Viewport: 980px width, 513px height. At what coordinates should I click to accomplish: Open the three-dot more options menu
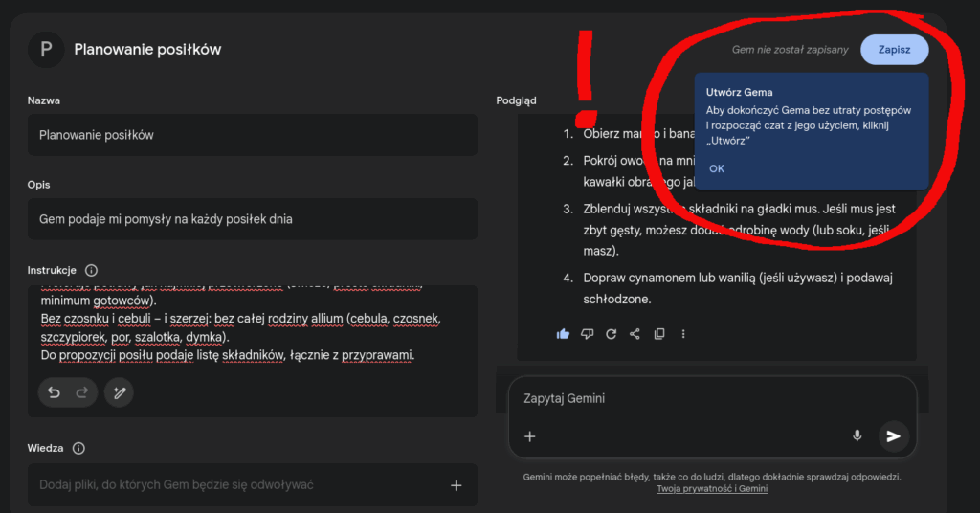tap(682, 333)
